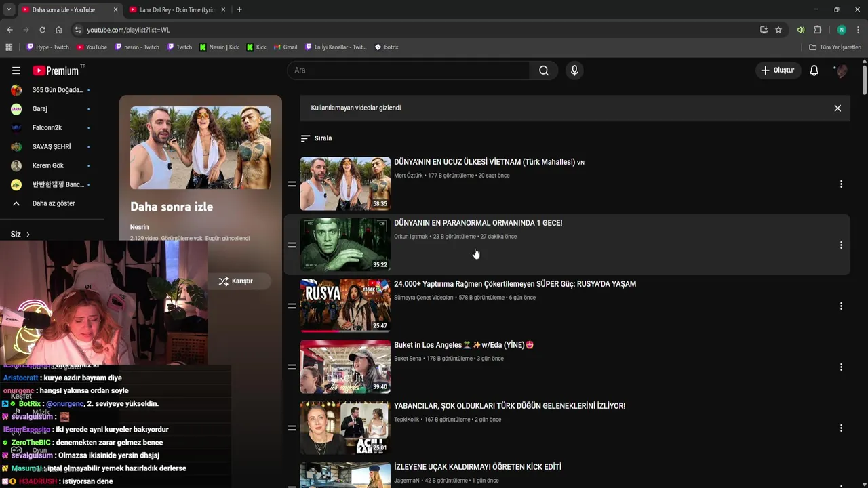Image resolution: width=868 pixels, height=488 pixels.
Task: Open Tüm Yer İşaretleri bookmarks folder
Action: 835,47
